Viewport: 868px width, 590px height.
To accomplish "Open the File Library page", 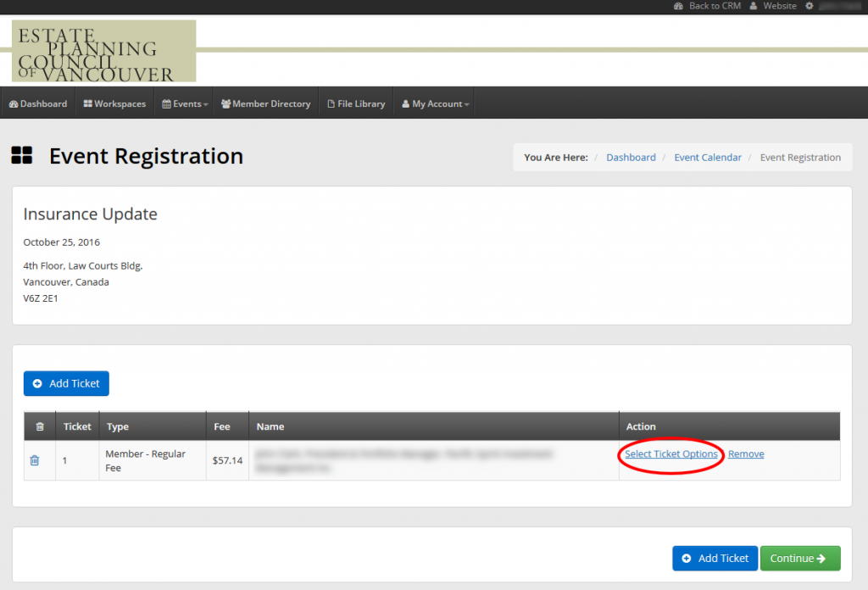I will click(356, 103).
